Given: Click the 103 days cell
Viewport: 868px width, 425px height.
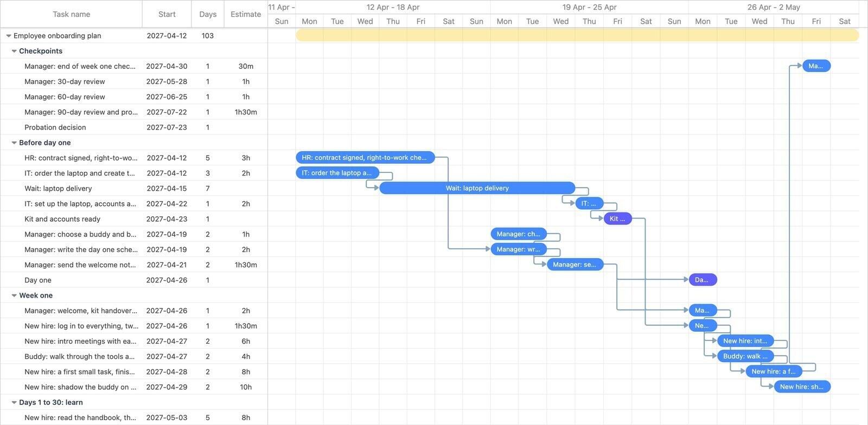Looking at the screenshot, I should 208,36.
